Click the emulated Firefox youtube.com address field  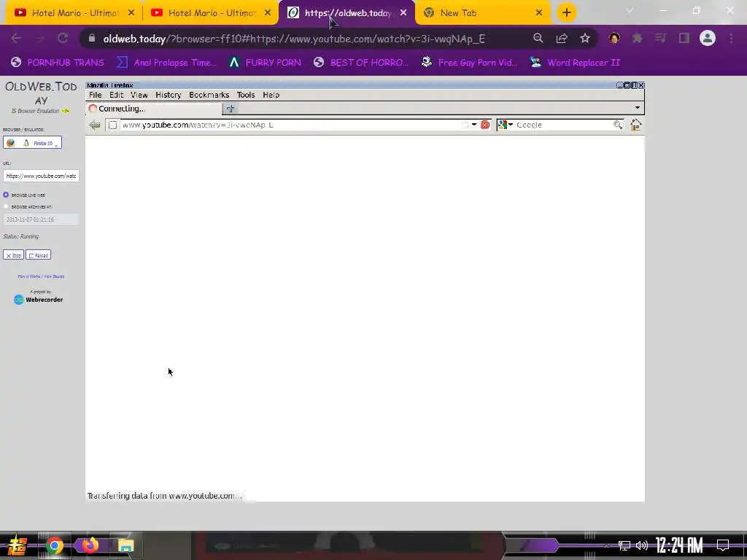coord(290,125)
